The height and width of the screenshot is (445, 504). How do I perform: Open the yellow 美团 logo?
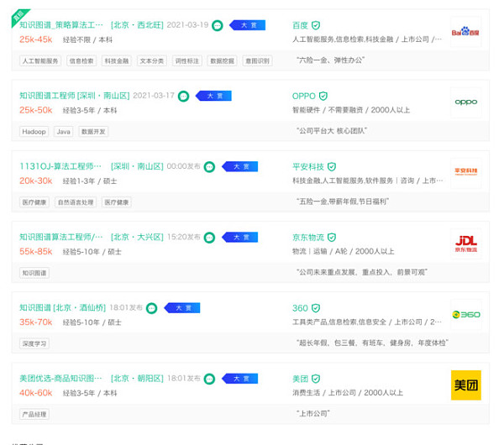point(465,385)
